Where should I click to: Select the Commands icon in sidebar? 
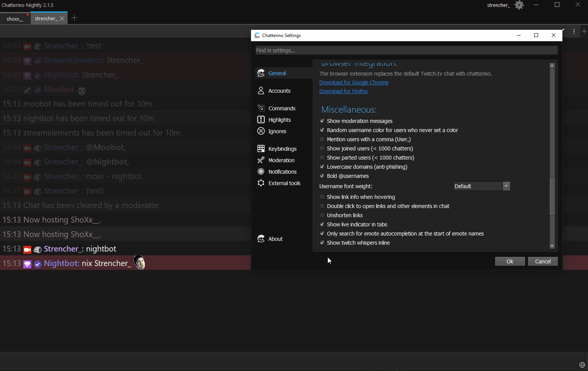[x=261, y=108]
